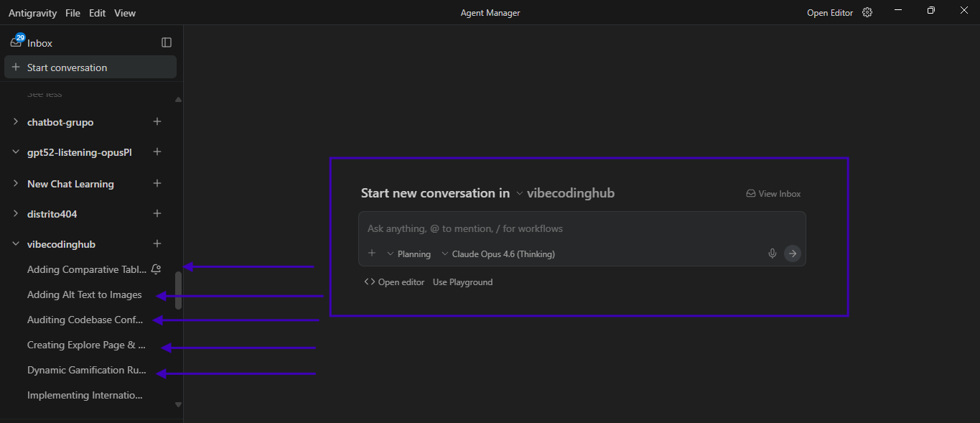Click the plus attachment icon in prompt box
Viewport: 980px width, 423px height.
372,254
